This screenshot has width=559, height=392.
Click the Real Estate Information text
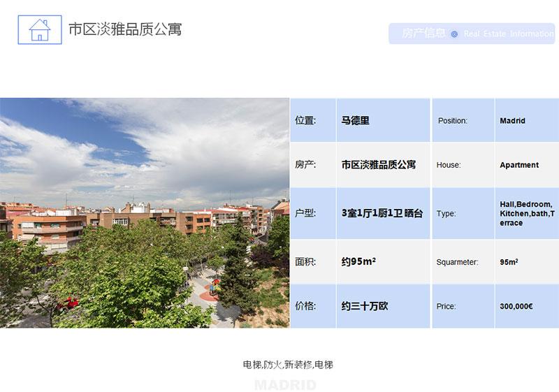(508, 34)
